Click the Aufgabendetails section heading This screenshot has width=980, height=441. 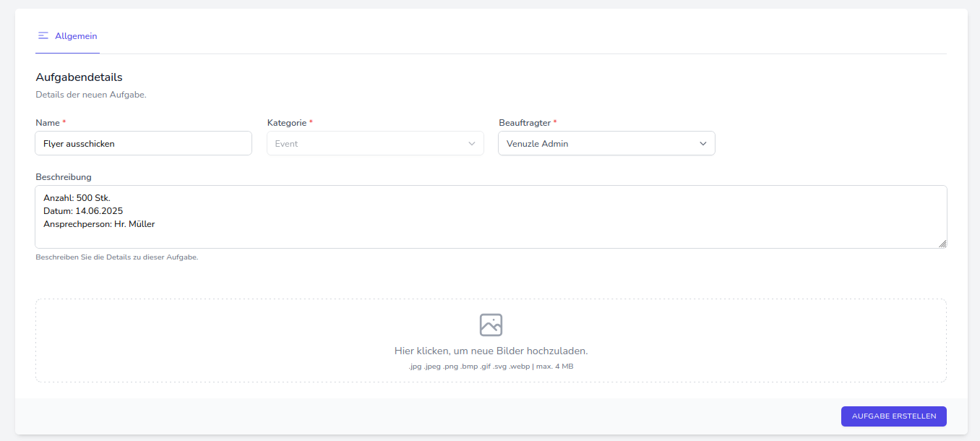(x=79, y=77)
